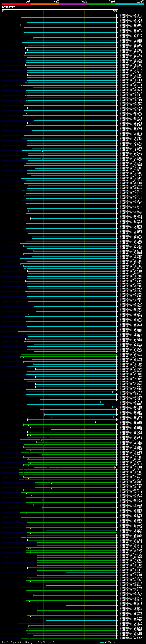Select hit UniRef100_B9I124

click(x=131, y=316)
